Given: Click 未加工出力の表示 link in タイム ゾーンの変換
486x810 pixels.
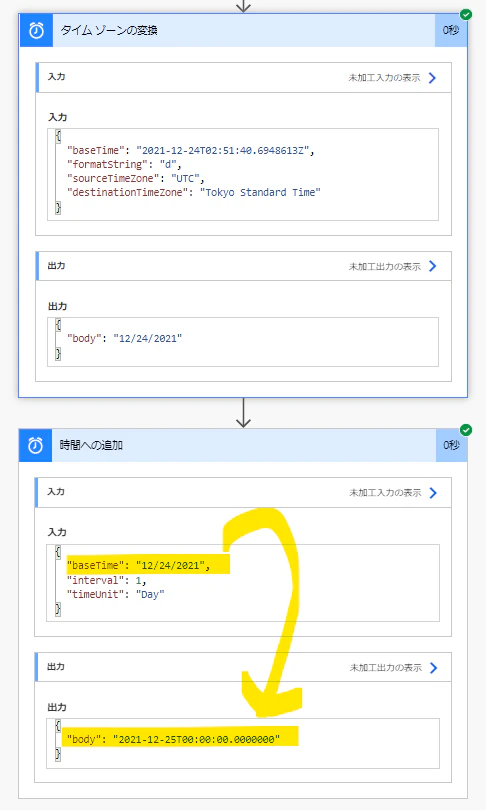Looking at the screenshot, I should (384, 267).
